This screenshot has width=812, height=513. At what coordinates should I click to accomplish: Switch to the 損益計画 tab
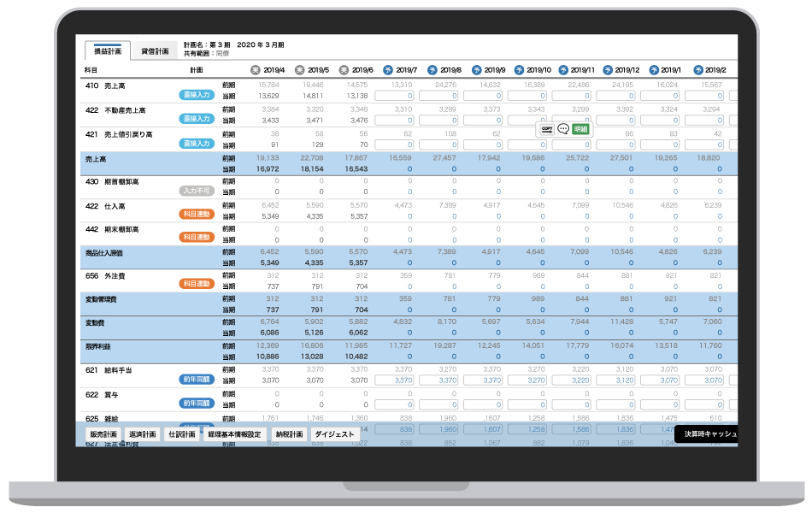point(108,51)
